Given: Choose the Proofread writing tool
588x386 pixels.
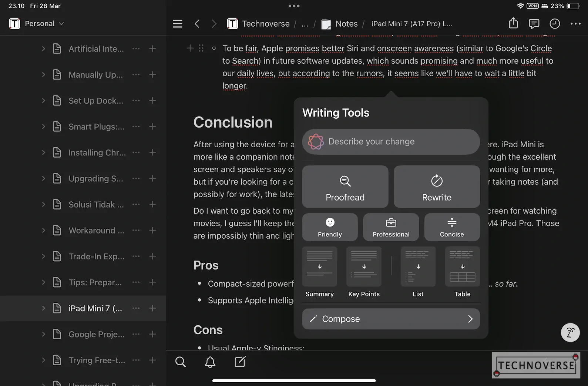Looking at the screenshot, I should coord(345,187).
